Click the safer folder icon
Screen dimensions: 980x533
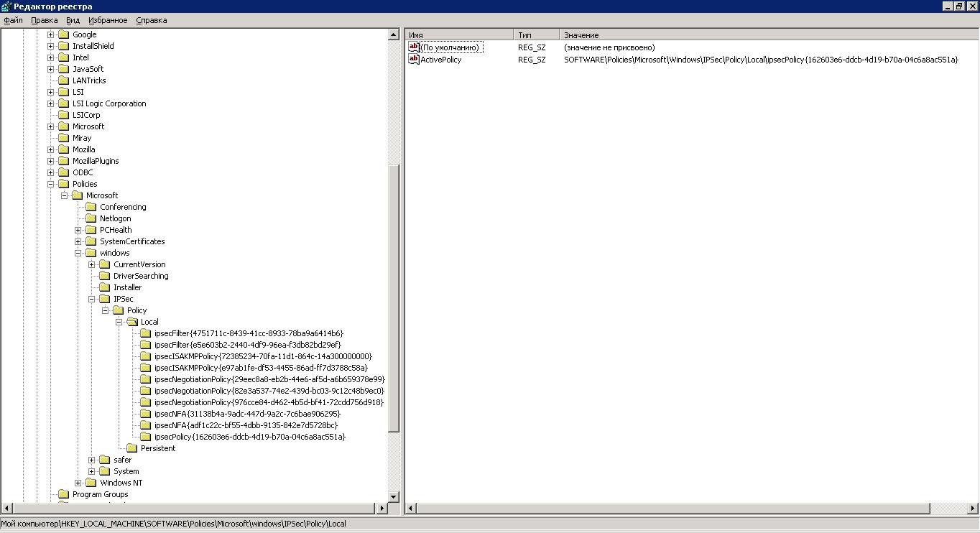coord(104,460)
